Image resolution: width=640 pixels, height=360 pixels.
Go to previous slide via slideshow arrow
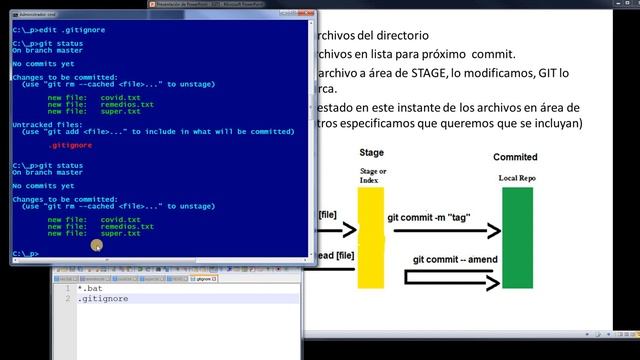pos(587,334)
